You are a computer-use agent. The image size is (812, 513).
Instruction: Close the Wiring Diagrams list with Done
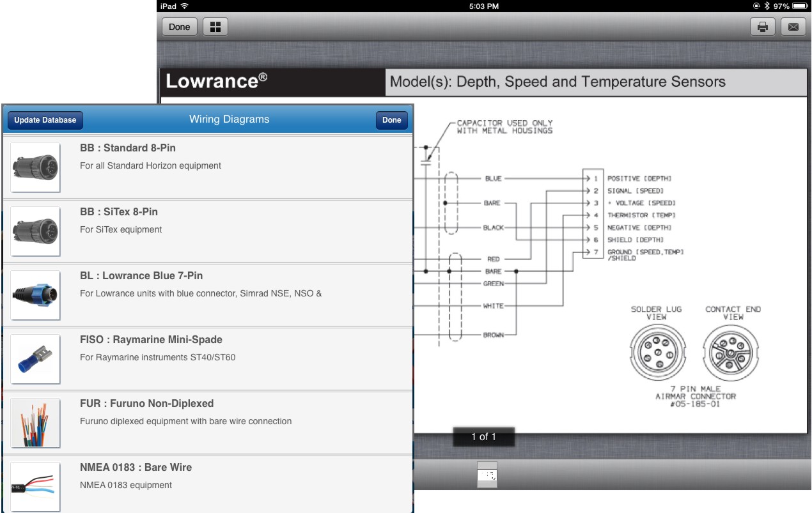click(x=392, y=120)
